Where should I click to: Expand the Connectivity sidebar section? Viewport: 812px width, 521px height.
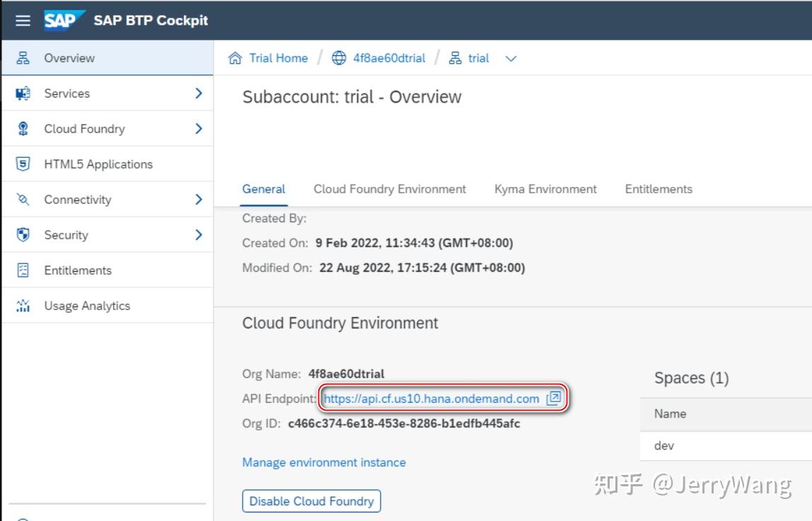point(199,199)
